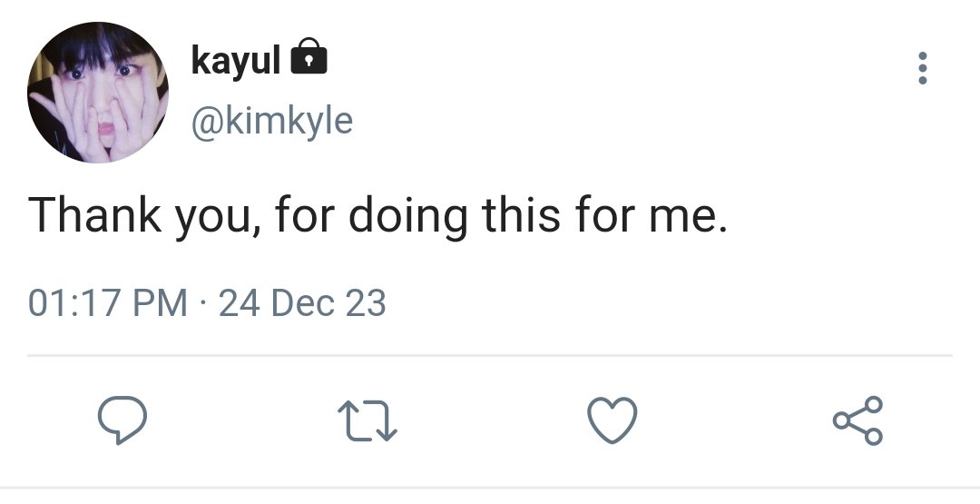The width and height of the screenshot is (980, 504).
Task: Open the three-dot more options menu
Action: 923,69
